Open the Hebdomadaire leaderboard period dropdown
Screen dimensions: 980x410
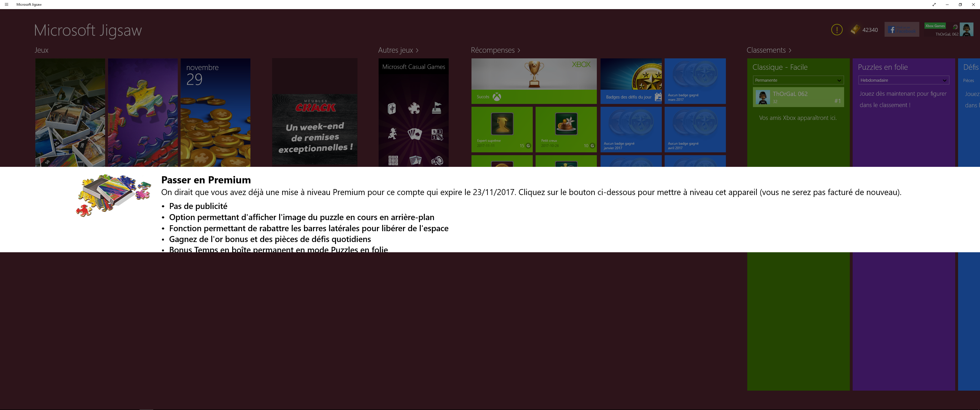[x=904, y=80]
